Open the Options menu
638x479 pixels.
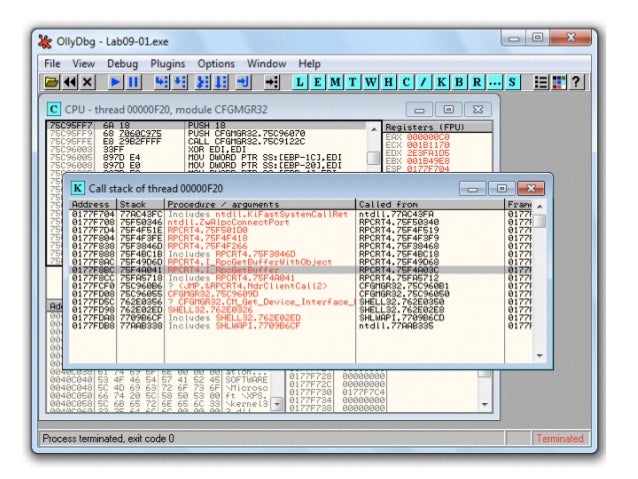click(216, 64)
